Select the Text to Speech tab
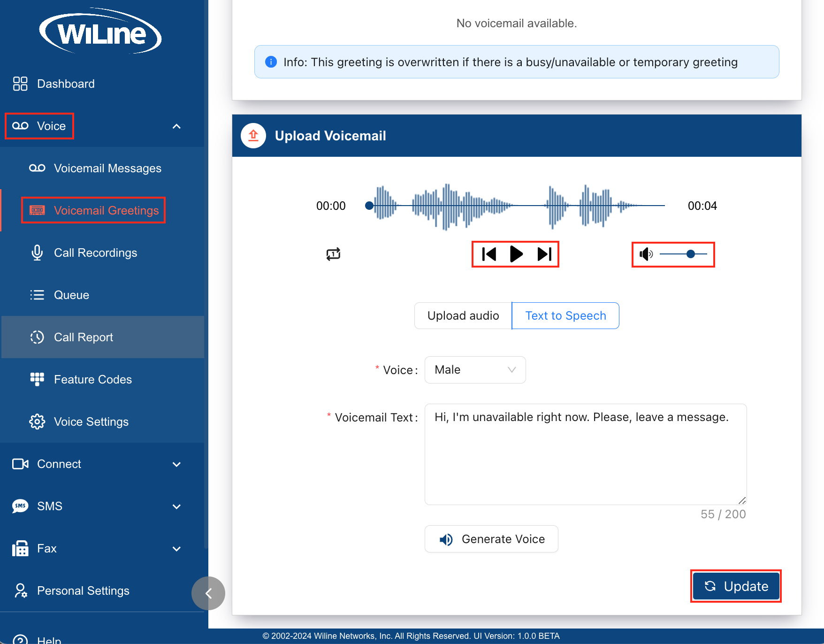 [565, 316]
